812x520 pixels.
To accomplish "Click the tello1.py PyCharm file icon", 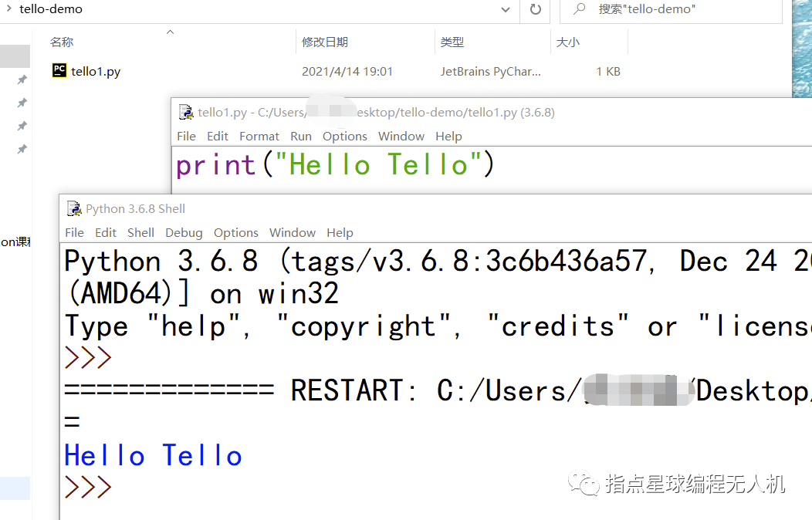I will 59,70.
